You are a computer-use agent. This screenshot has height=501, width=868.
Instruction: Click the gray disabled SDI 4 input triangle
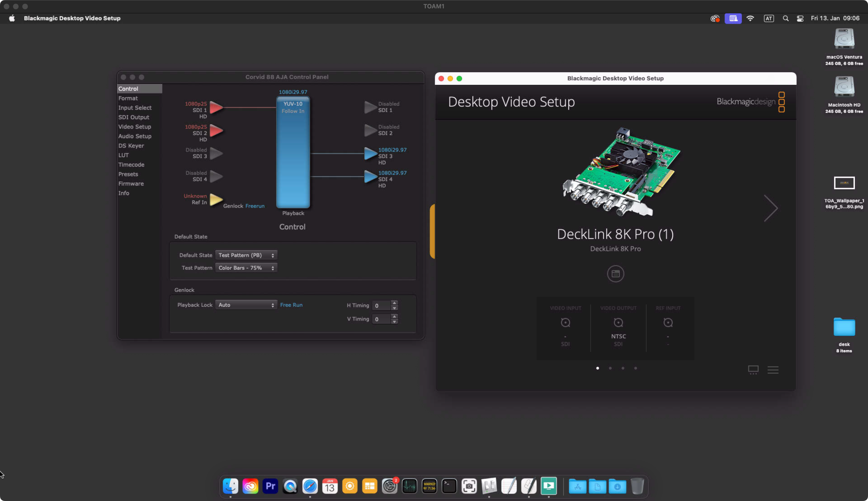(x=216, y=177)
